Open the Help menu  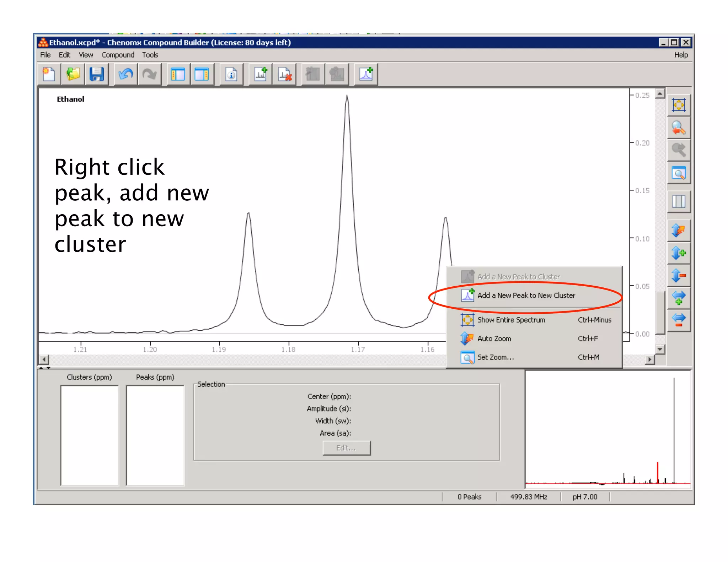[681, 55]
